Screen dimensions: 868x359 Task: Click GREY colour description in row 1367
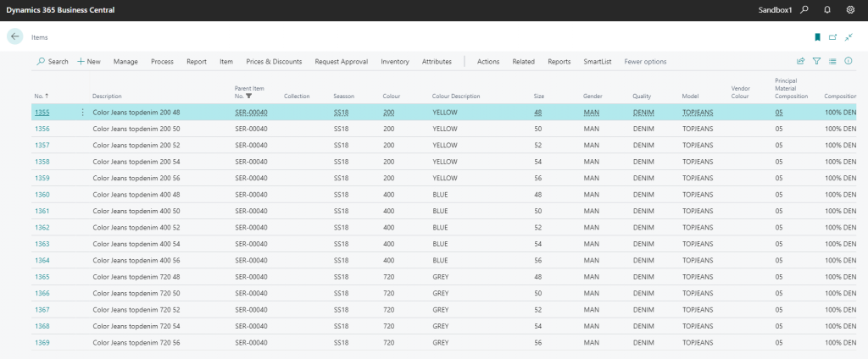coord(441,310)
